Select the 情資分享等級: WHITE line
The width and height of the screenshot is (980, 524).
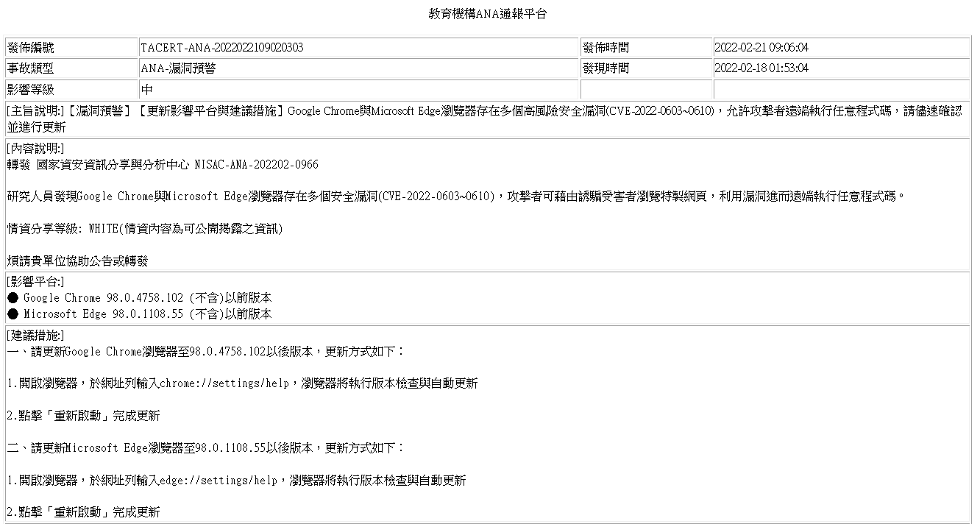click(145, 229)
